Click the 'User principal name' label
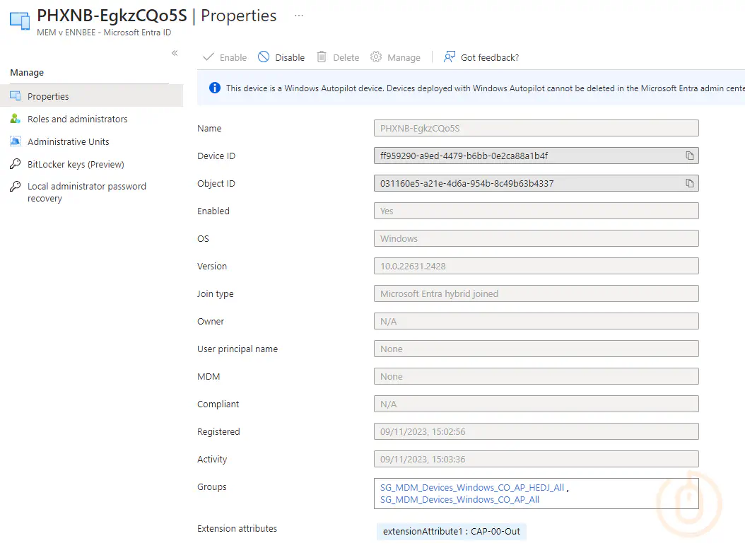 pos(237,349)
